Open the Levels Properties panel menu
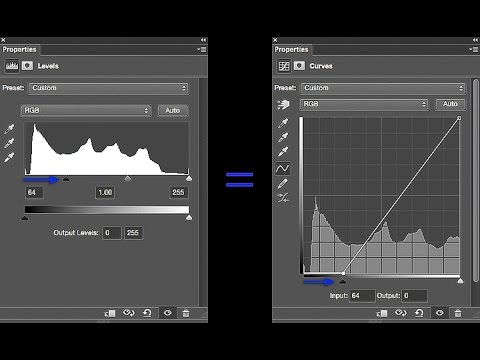480x360 pixels. (x=202, y=49)
